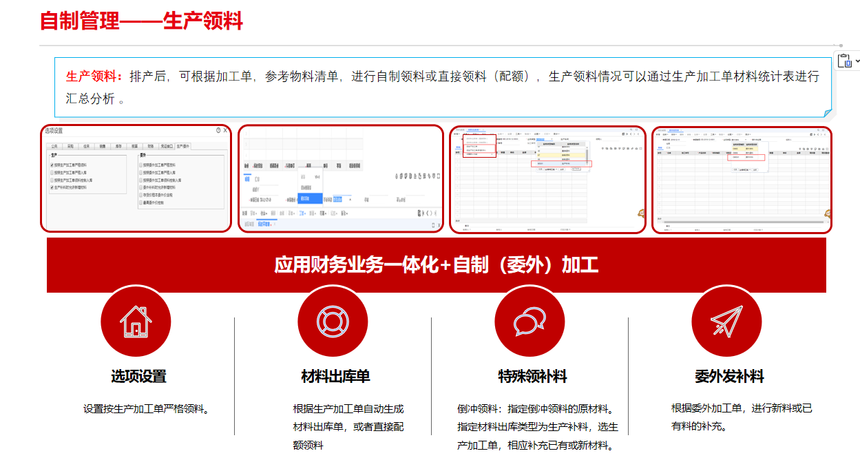
Task: Click the text 汇总分析 in the description box
Action: pos(90,99)
